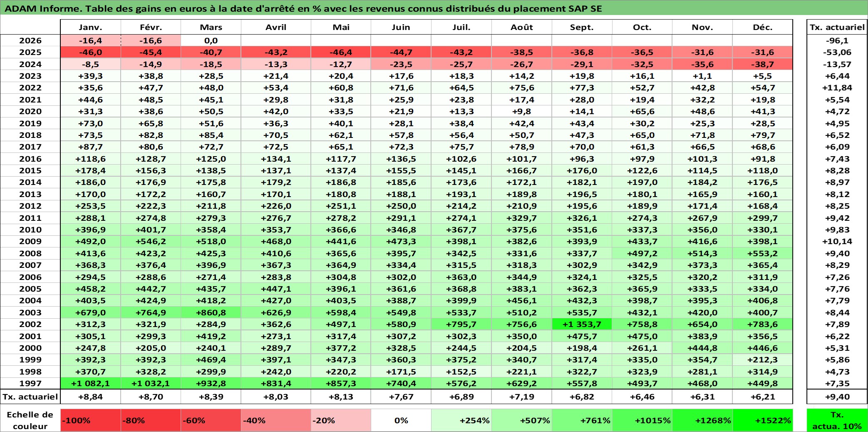868x432 pixels.
Task: Select the '+857,3' May 1997 cell
Action: [x=341, y=383]
